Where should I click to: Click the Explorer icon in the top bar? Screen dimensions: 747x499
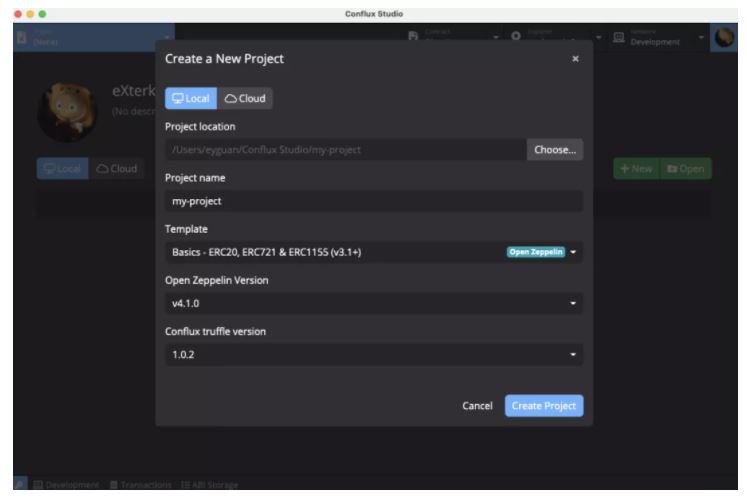(x=515, y=36)
